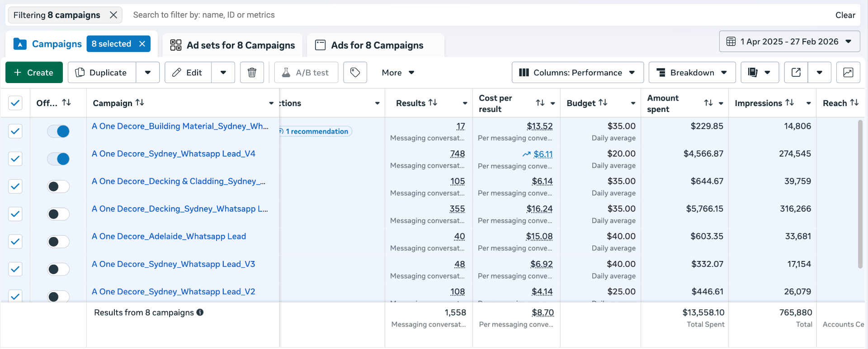
Task: Open the Campaign column options caret
Action: coord(271,103)
